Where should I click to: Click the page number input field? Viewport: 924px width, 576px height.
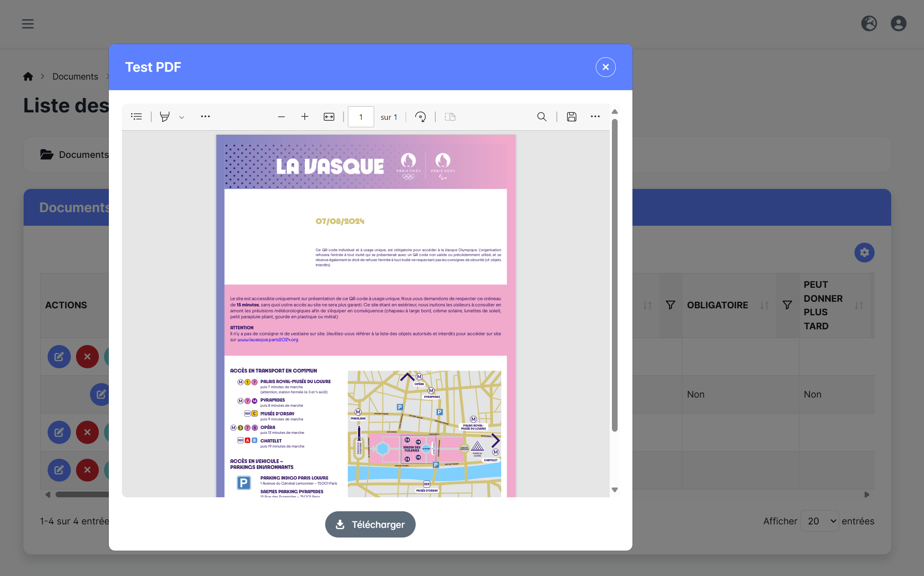point(361,117)
